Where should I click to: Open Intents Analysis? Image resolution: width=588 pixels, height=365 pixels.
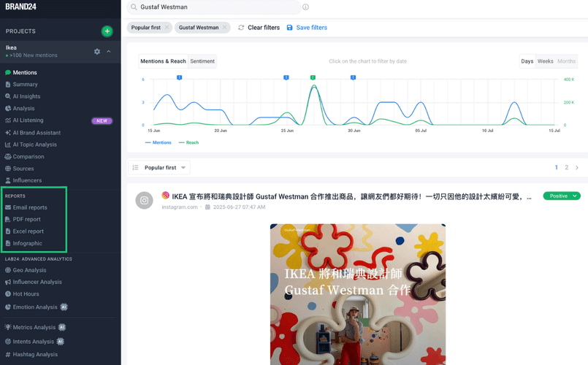(34, 342)
